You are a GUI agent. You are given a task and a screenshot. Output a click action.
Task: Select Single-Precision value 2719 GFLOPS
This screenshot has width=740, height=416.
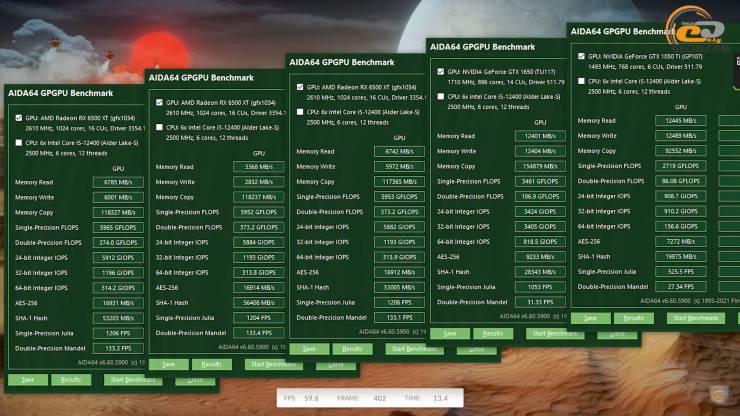click(681, 166)
